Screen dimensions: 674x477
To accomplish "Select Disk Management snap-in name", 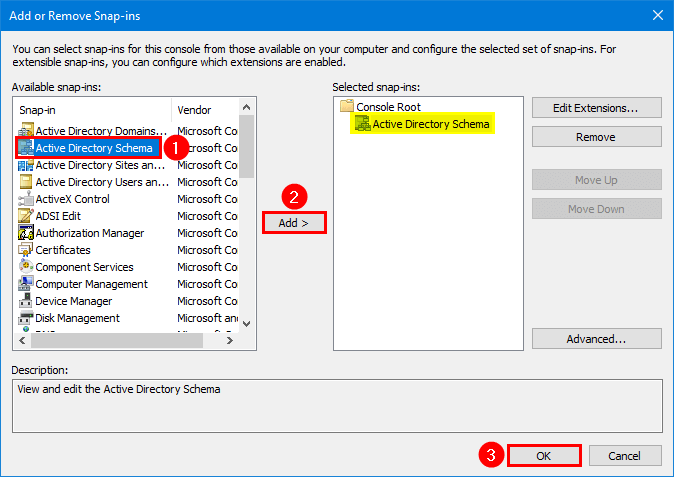I will coord(77,318).
